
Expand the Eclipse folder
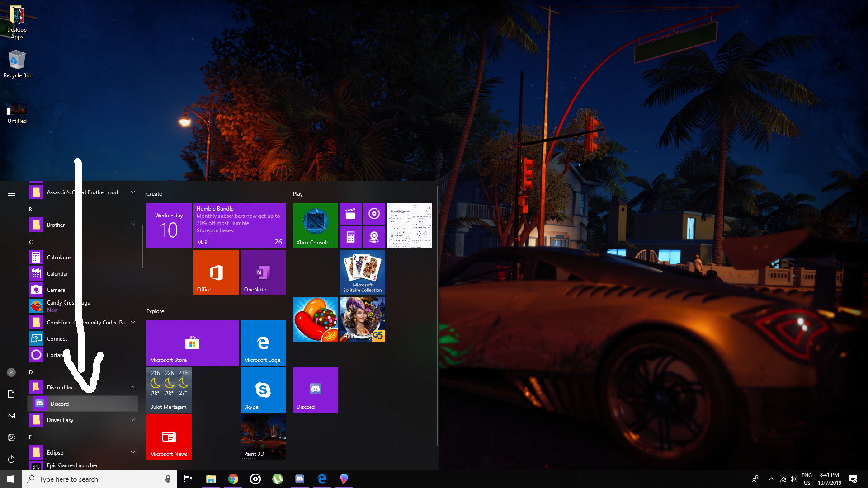pos(83,453)
